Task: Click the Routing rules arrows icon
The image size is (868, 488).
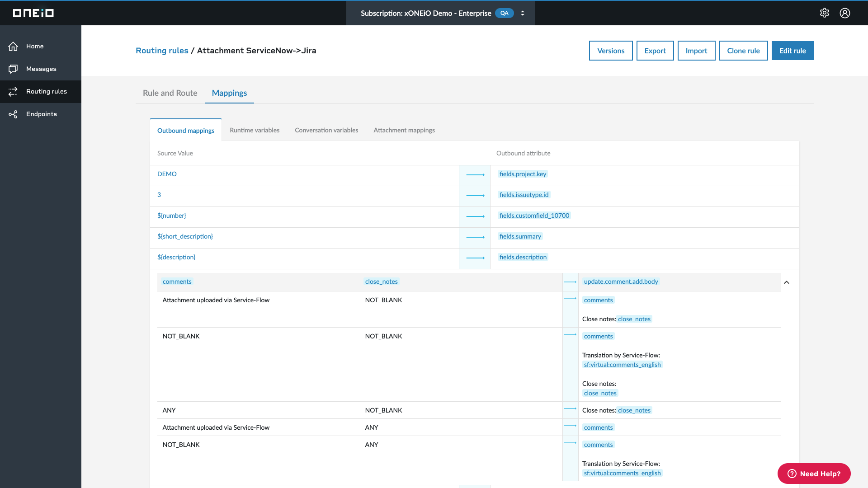Action: click(13, 91)
